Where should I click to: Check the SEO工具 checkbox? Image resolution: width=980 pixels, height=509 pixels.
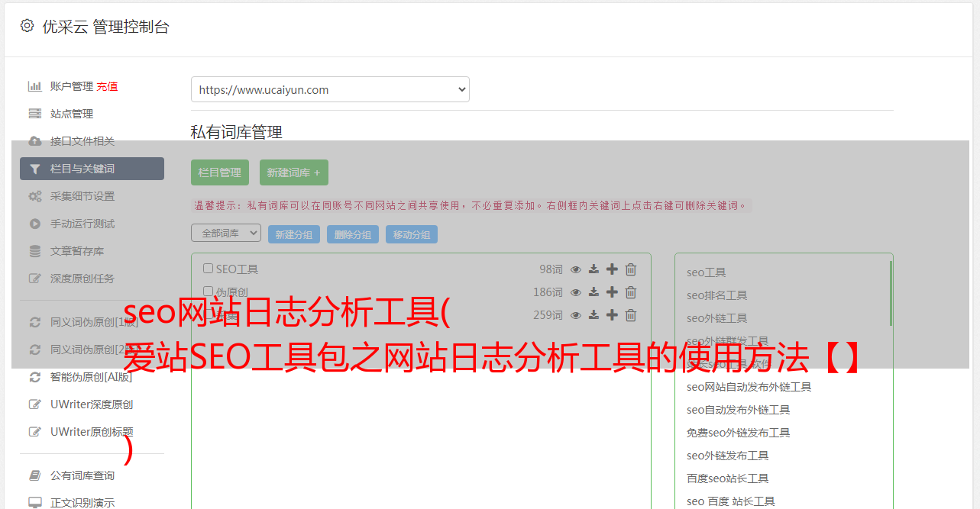[208, 269]
